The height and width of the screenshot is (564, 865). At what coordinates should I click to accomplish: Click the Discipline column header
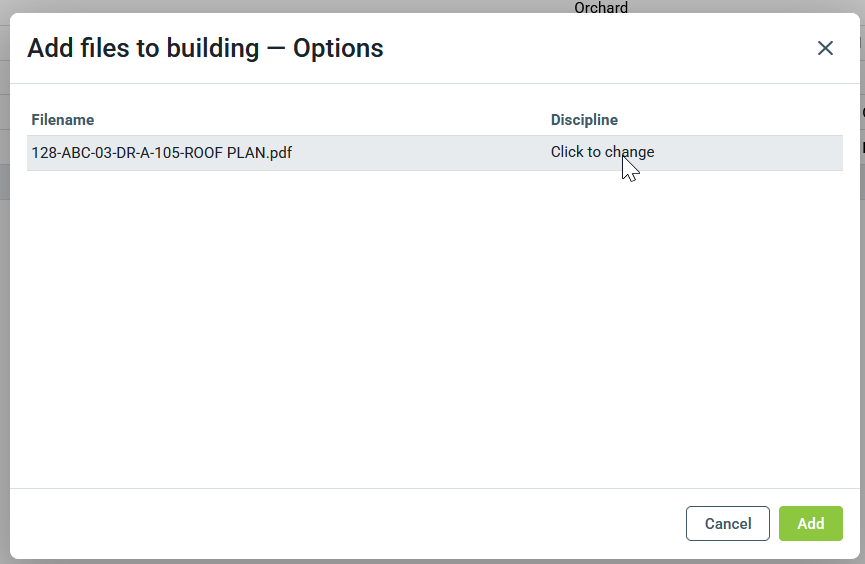pos(584,120)
